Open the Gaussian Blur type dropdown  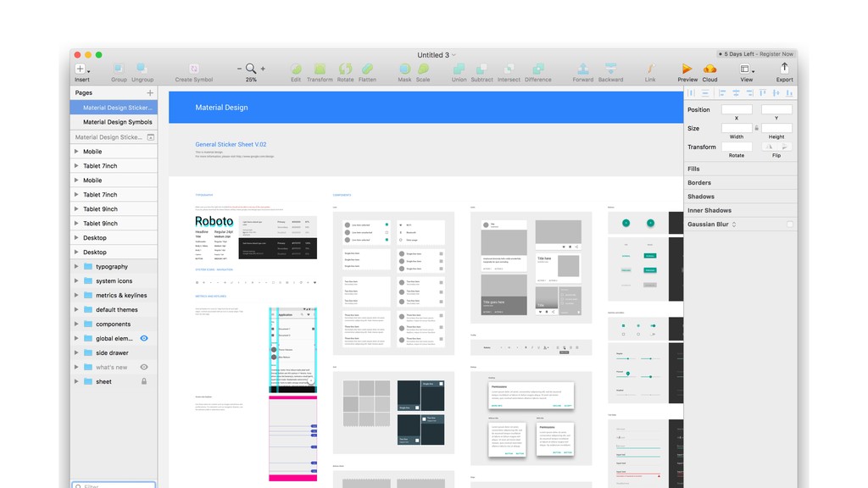pos(734,224)
